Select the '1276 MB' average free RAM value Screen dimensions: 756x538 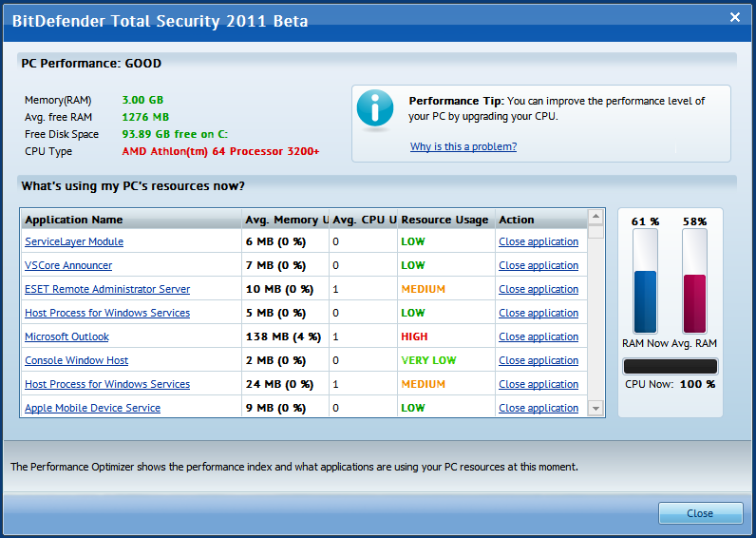pyautogui.click(x=145, y=117)
